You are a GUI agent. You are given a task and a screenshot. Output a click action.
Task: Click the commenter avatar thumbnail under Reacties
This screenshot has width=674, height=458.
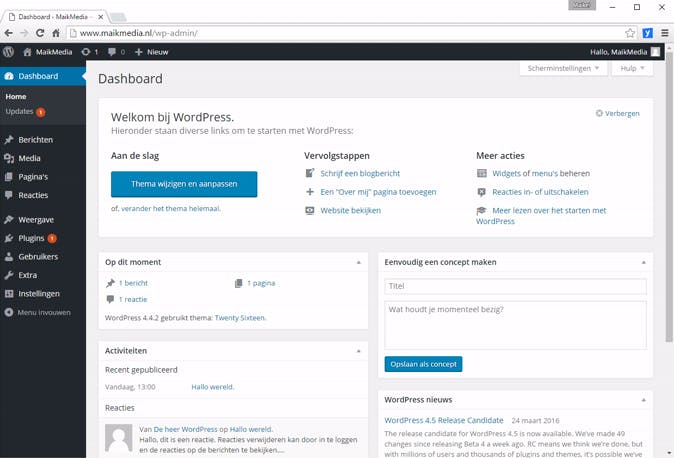point(119,438)
